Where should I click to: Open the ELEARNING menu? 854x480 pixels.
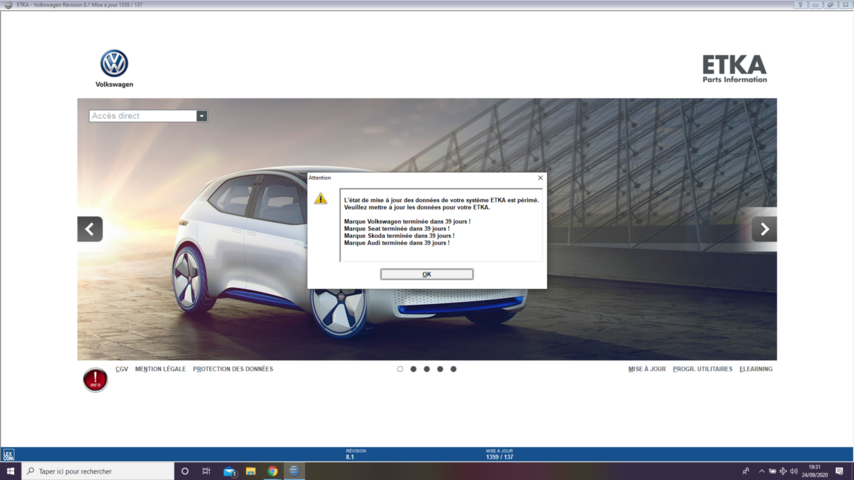coord(755,369)
